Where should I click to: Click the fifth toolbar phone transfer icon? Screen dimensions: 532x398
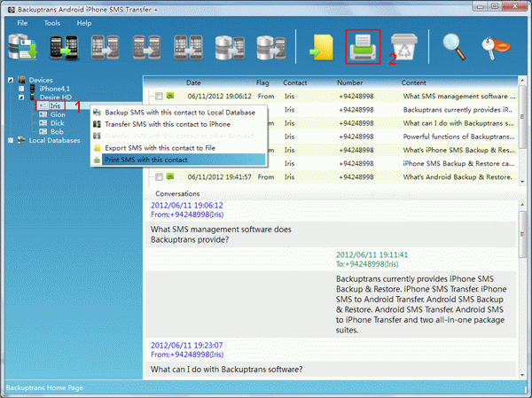[188, 47]
